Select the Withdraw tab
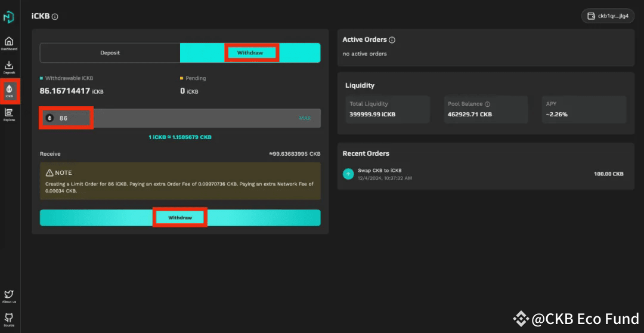 pos(250,53)
